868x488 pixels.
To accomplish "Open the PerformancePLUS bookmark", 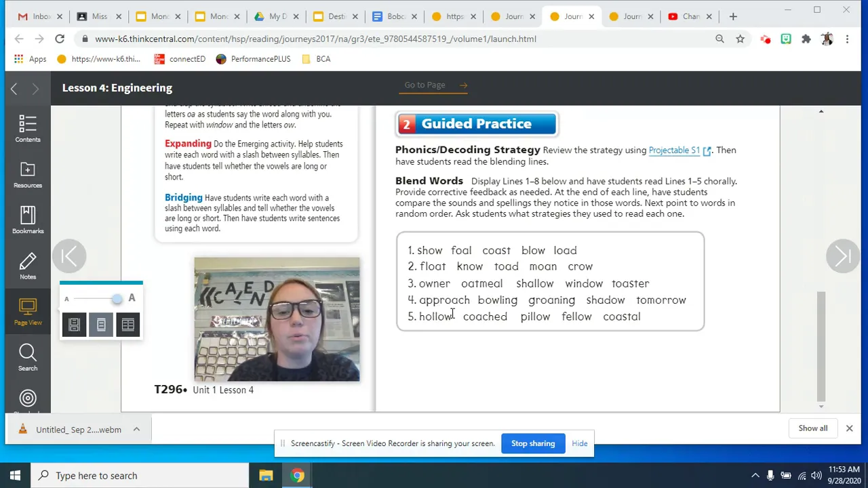I will (253, 59).
